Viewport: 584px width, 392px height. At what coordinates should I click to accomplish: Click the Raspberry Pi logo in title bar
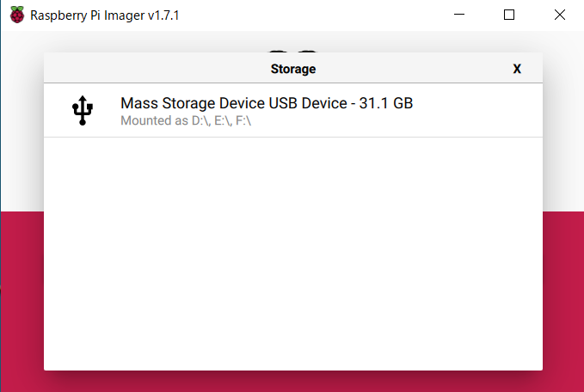[17, 15]
